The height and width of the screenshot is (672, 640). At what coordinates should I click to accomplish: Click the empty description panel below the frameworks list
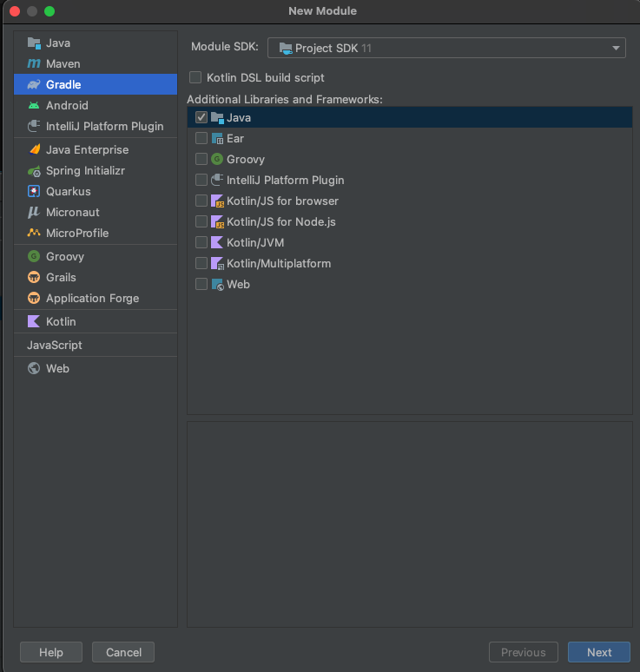[x=409, y=524]
